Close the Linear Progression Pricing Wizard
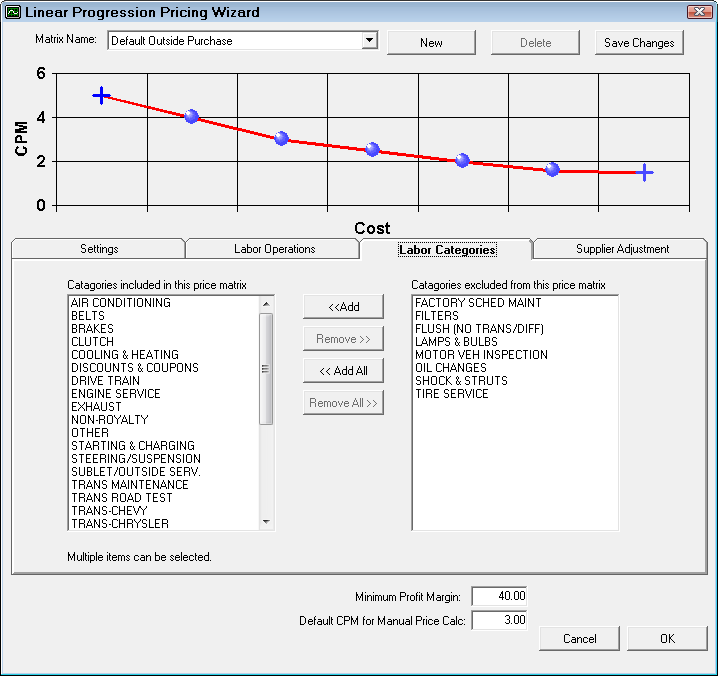This screenshot has width=718, height=676. 700,12
